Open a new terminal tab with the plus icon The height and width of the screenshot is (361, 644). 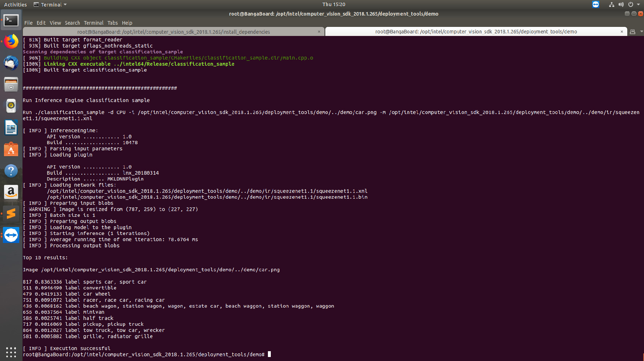[x=632, y=32]
